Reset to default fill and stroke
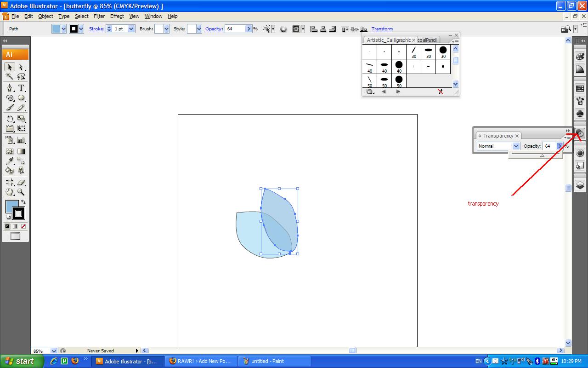Viewport: 588px width, 368px height. point(8,217)
